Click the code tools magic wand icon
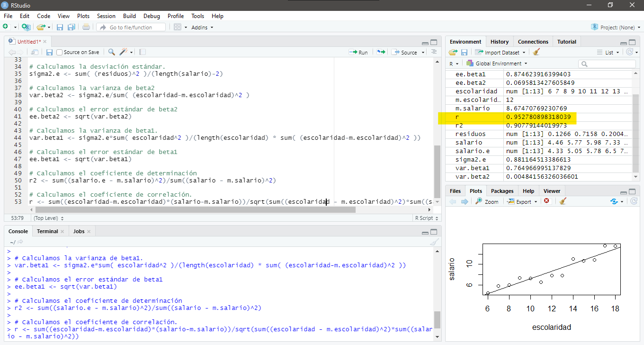 (124, 52)
